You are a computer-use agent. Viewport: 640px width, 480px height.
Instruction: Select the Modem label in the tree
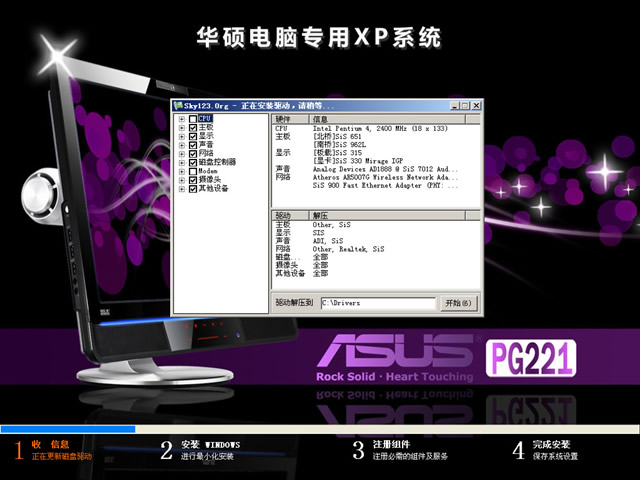(x=208, y=171)
